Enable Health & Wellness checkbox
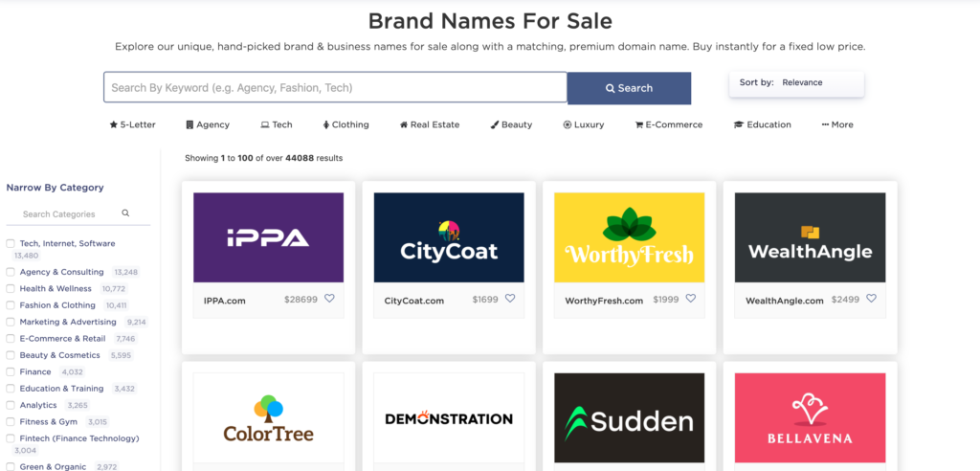This screenshot has width=980, height=471. [x=11, y=289]
